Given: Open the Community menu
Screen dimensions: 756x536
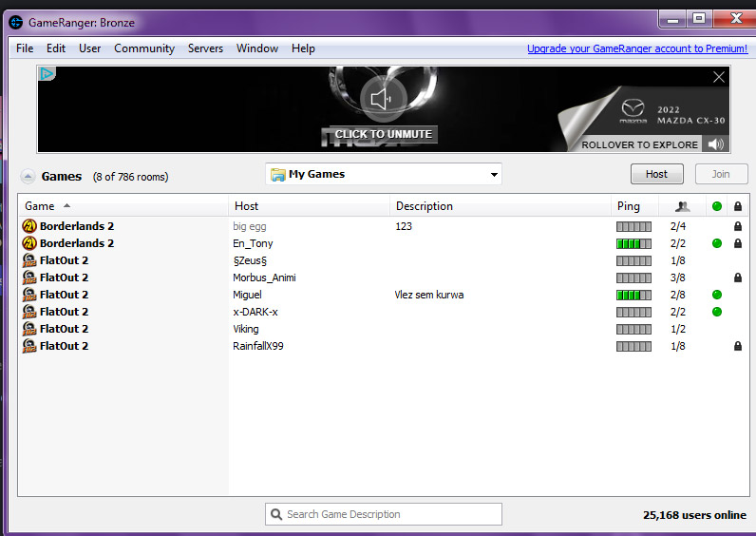Looking at the screenshot, I should point(144,48).
